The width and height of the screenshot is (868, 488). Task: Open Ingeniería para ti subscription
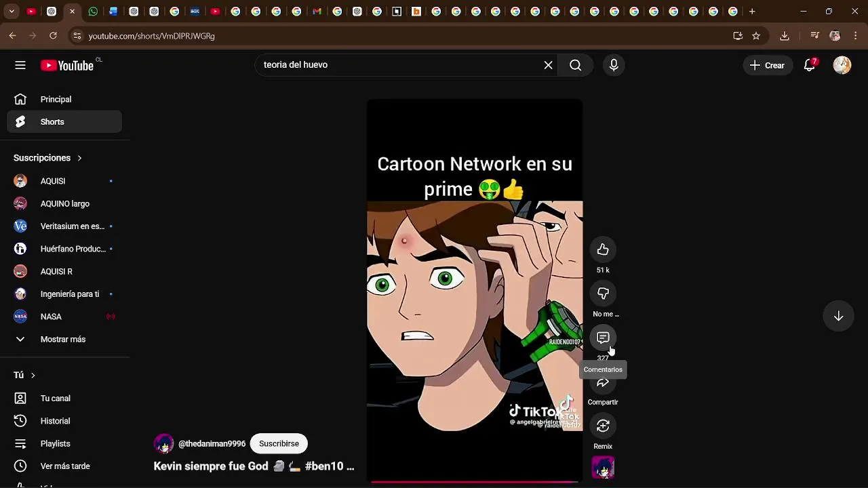[x=64, y=294]
